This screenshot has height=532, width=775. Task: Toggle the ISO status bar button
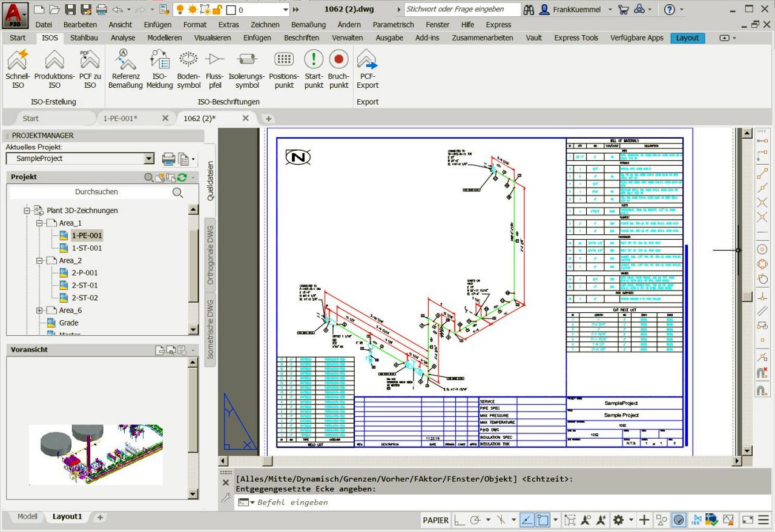pyautogui.click(x=695, y=519)
